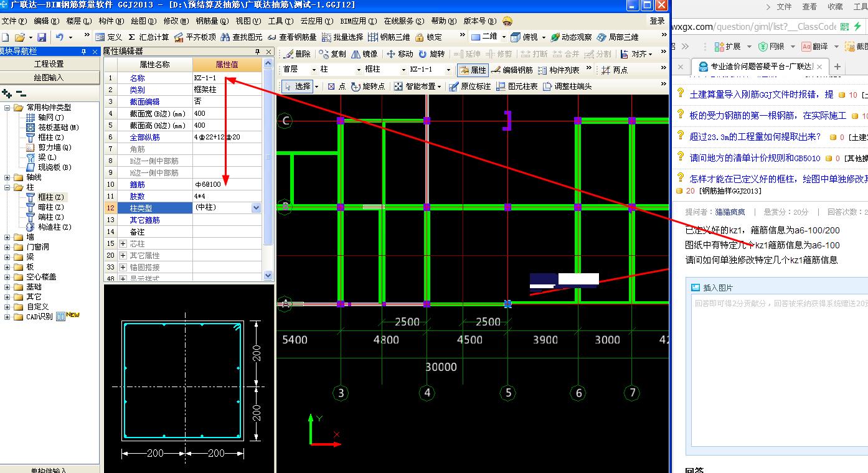
Task: Expand the 轴线 tree node
Action: tap(7, 177)
